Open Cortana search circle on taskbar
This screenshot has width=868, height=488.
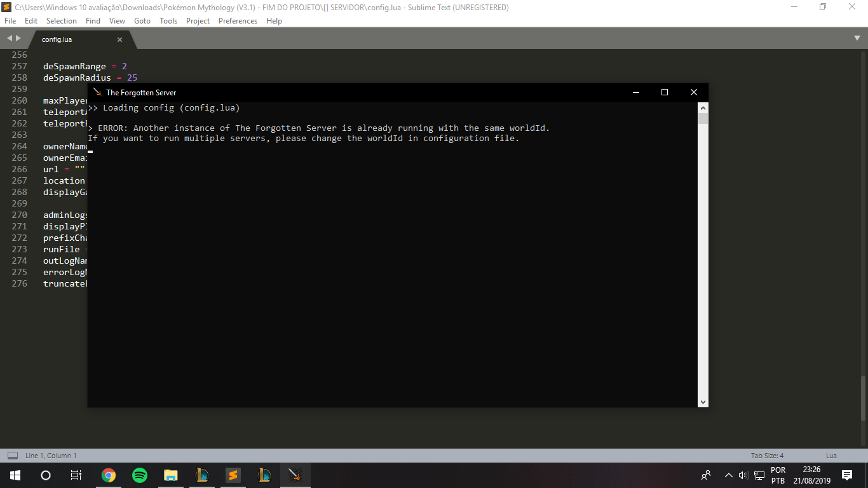click(46, 475)
